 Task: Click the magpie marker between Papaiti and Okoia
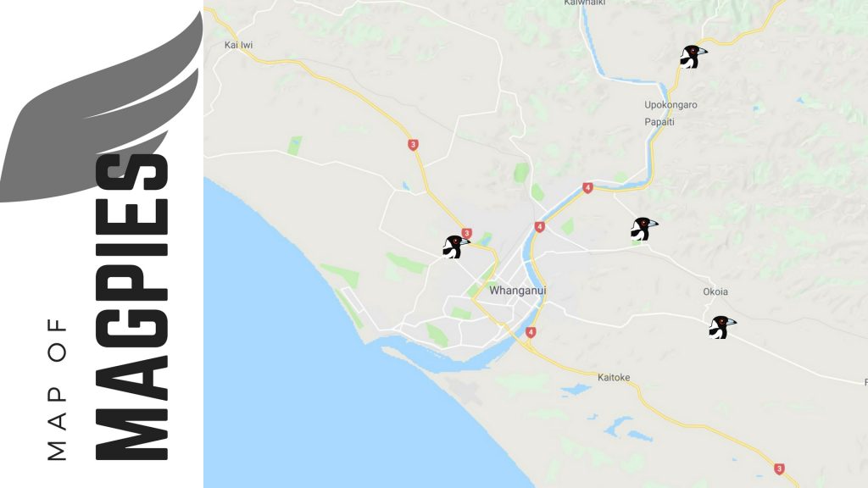pos(644,229)
